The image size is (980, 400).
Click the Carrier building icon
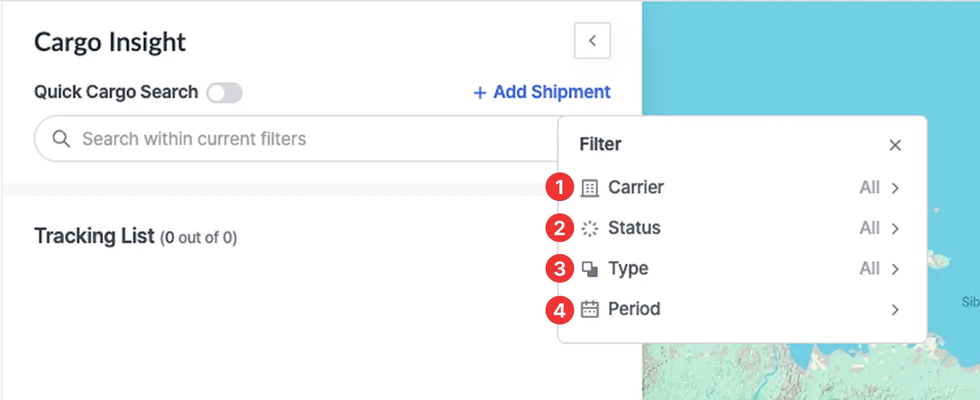[x=590, y=188]
